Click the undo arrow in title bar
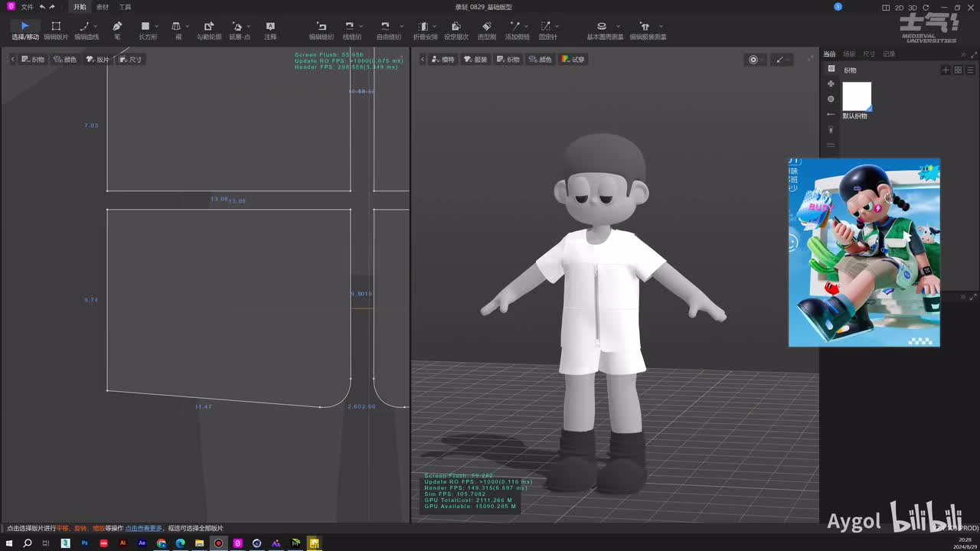 (42, 7)
